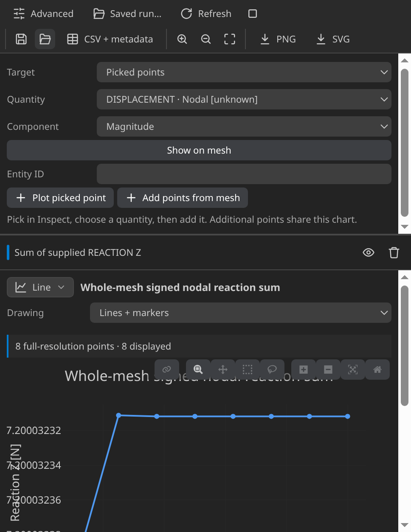Download chart as SVG
411x532 pixels.
[333, 39]
